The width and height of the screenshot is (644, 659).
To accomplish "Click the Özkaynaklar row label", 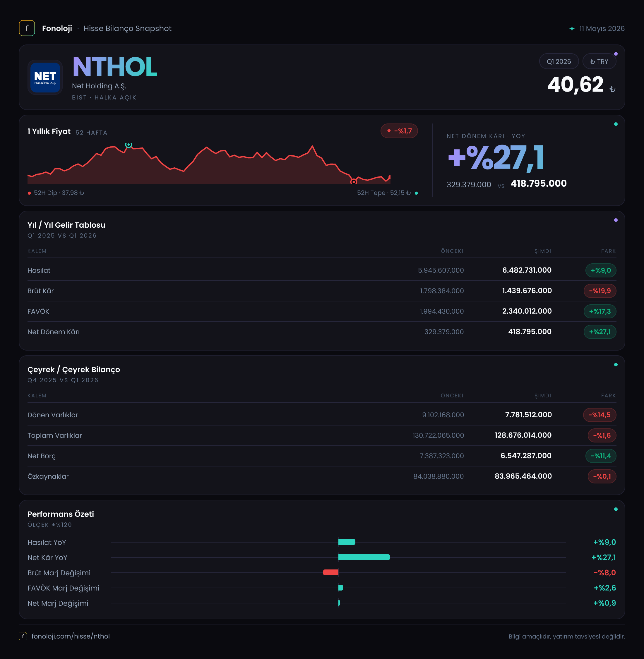I will coord(48,476).
